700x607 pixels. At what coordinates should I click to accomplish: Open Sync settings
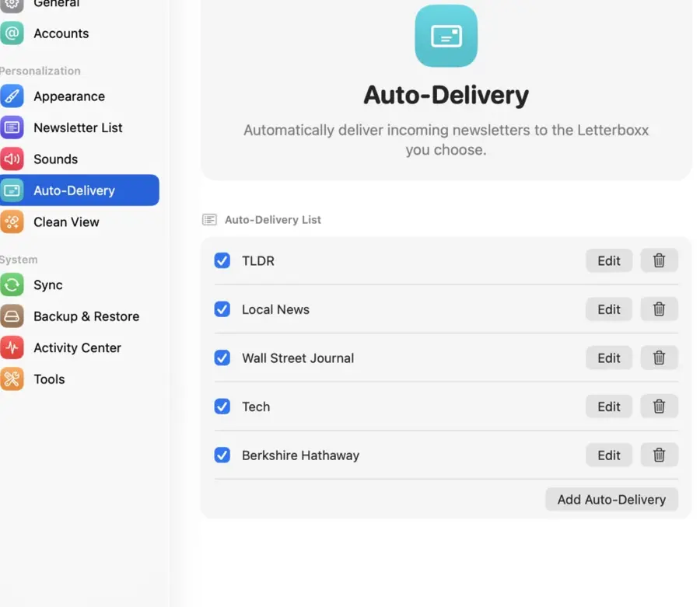coord(79,285)
